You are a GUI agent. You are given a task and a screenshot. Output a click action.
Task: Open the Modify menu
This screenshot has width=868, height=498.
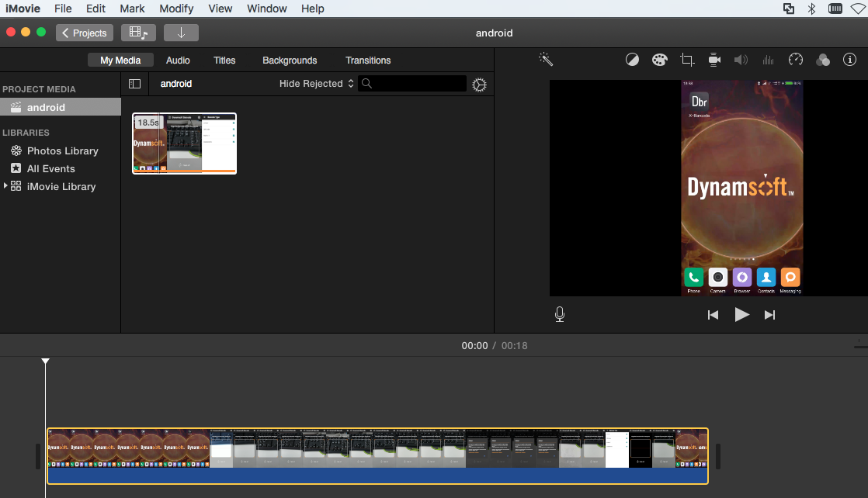176,9
